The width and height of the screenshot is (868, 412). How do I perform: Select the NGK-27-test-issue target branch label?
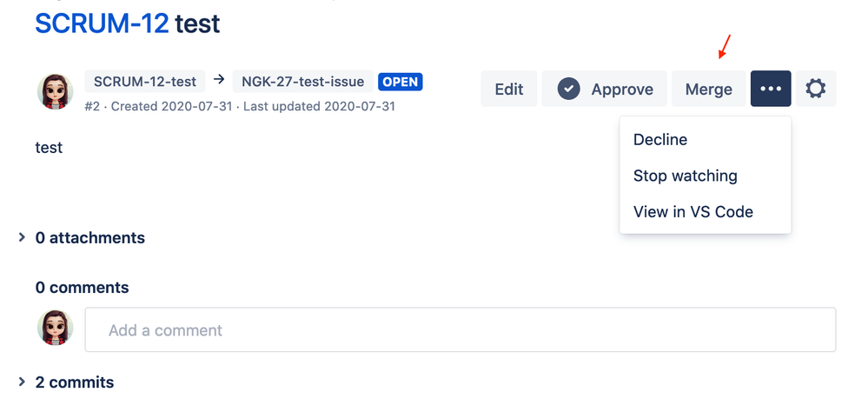[303, 82]
